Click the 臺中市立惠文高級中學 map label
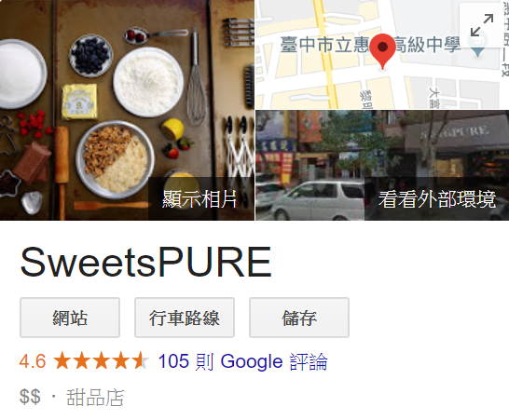This screenshot has width=509, height=420. pos(370,45)
